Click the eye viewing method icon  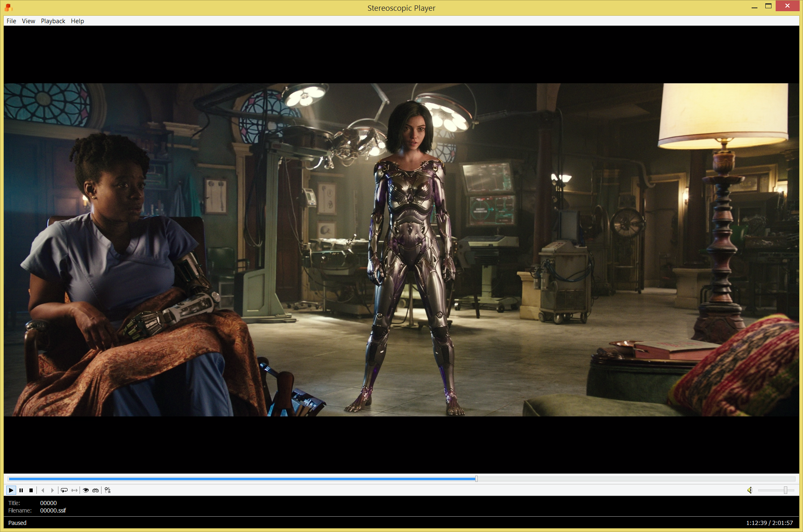[x=86, y=490]
